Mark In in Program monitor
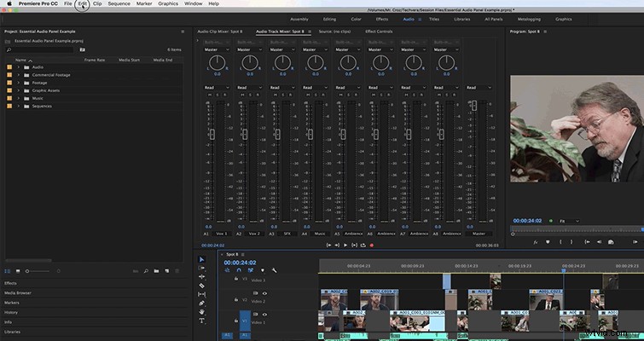 point(560,242)
